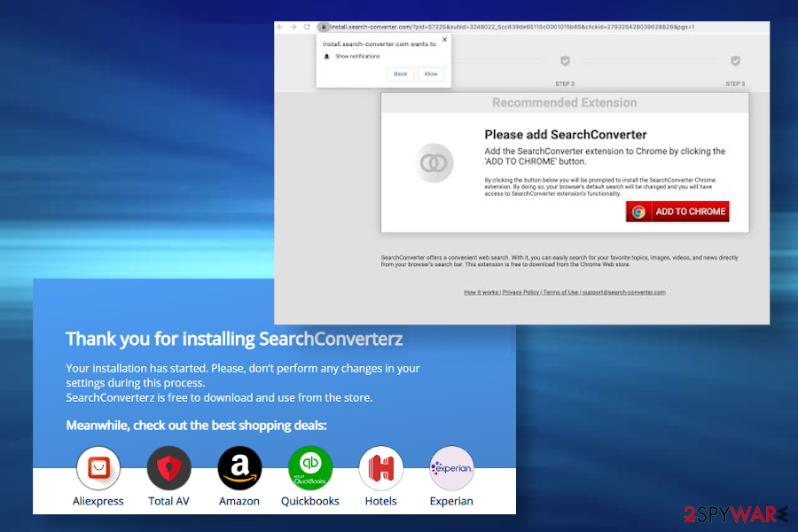
Task: Click the lock icon in address bar
Action: (x=323, y=27)
